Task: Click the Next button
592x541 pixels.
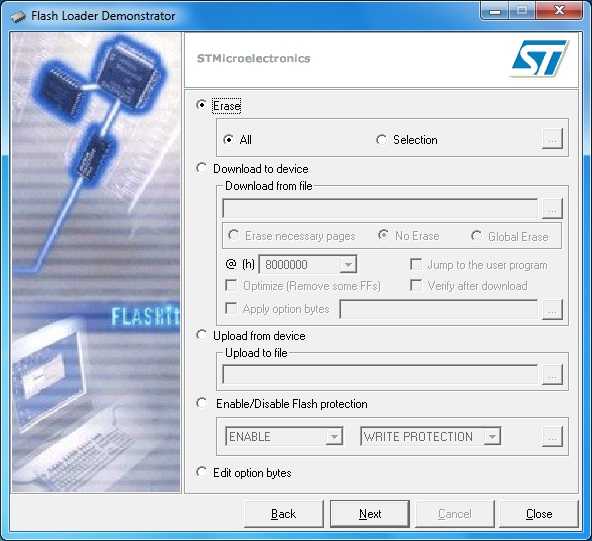Action: pos(370,514)
